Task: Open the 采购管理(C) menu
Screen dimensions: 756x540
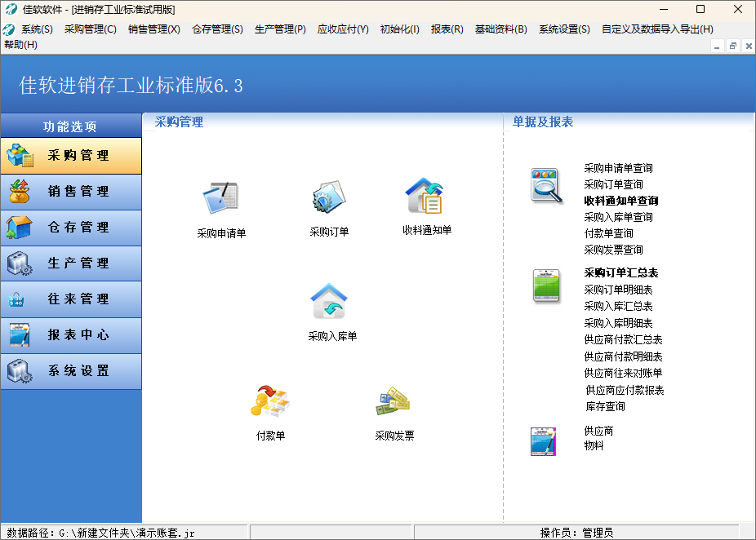Action: point(90,29)
